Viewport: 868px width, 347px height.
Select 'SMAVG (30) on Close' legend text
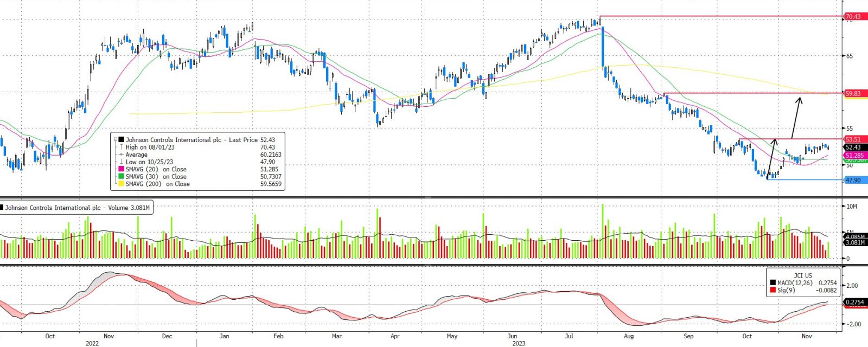tap(156, 176)
